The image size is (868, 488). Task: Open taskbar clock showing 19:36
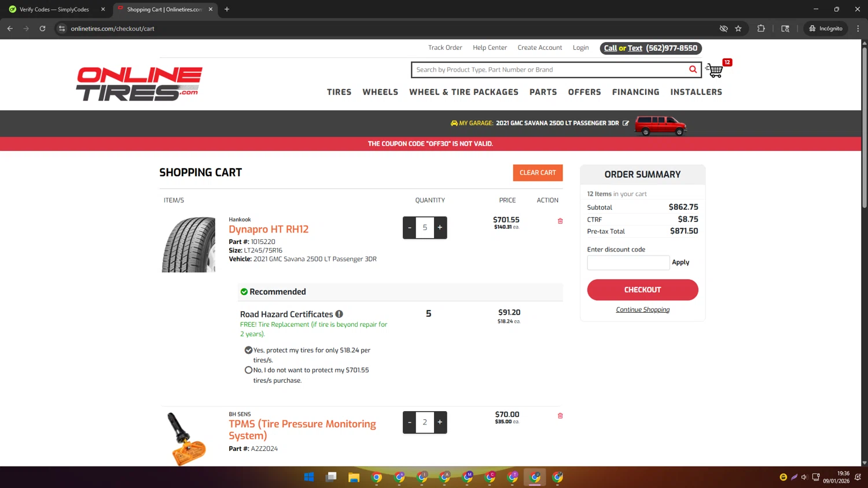[836, 477]
